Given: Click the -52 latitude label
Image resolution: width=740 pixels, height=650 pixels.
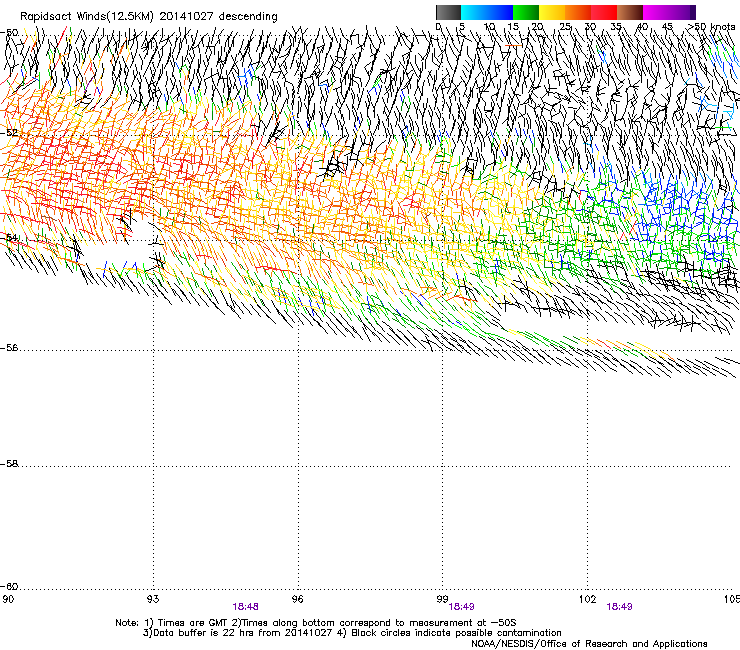Looking at the screenshot, I should click(9, 133).
